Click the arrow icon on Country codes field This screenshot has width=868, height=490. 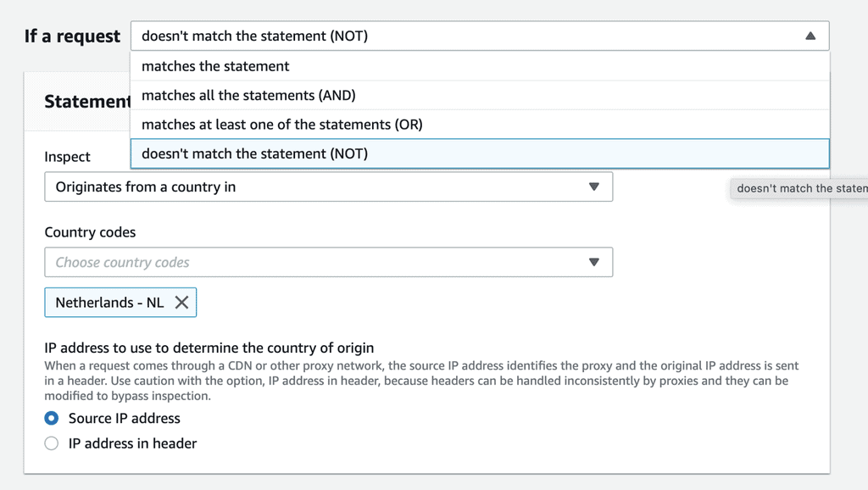point(593,263)
